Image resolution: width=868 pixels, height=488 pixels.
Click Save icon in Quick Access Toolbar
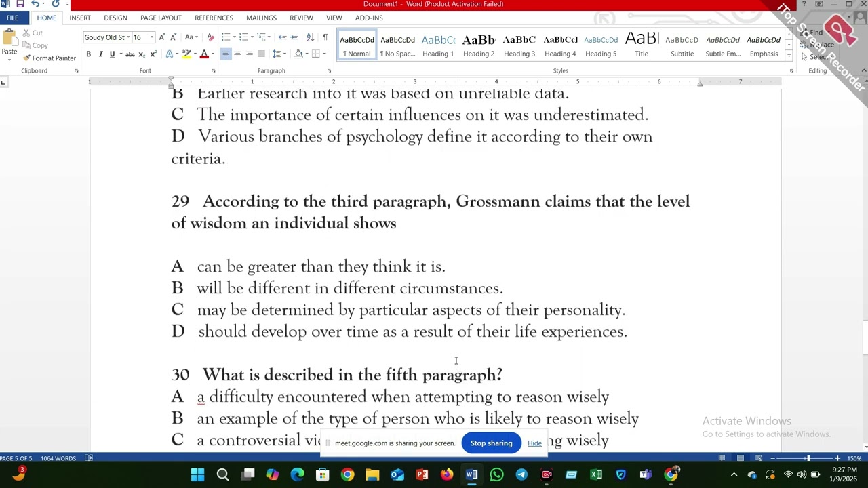pos(20,4)
